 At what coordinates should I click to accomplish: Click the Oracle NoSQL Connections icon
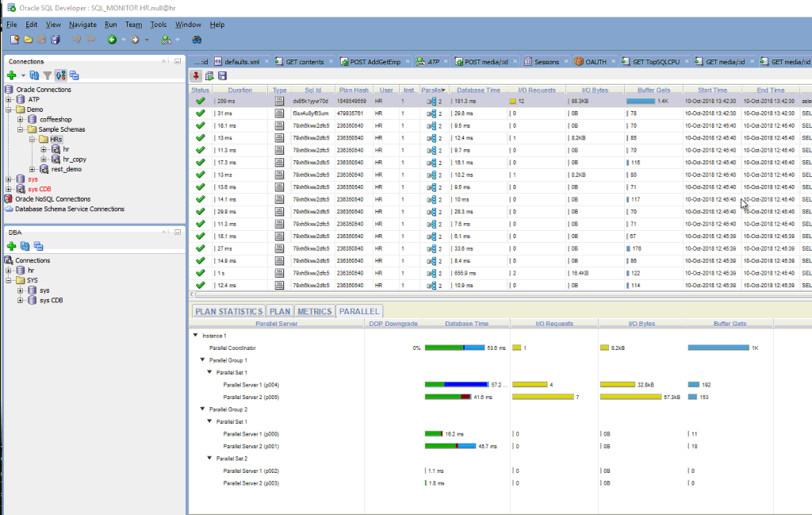8,199
